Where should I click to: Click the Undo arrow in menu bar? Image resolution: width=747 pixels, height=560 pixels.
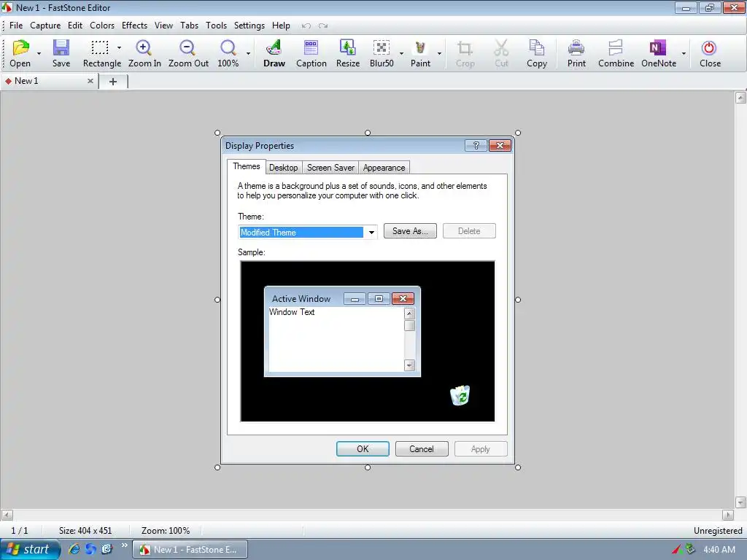point(306,26)
